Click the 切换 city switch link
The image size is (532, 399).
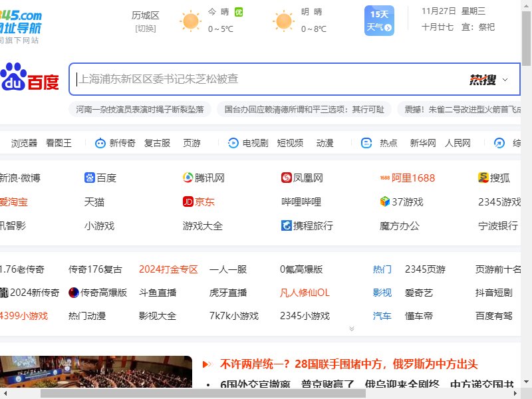click(146, 29)
